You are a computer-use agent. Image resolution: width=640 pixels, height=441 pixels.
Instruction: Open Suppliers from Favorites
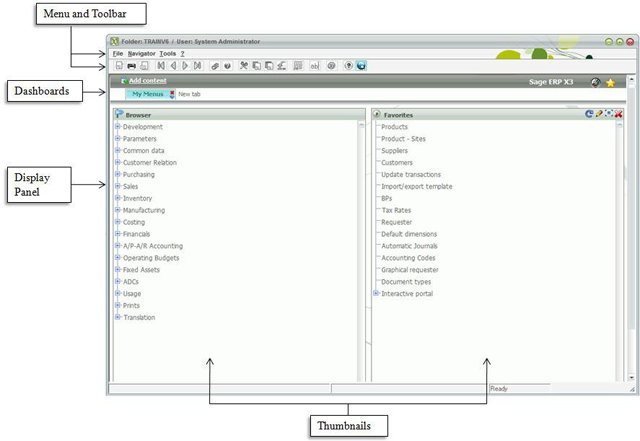click(395, 151)
